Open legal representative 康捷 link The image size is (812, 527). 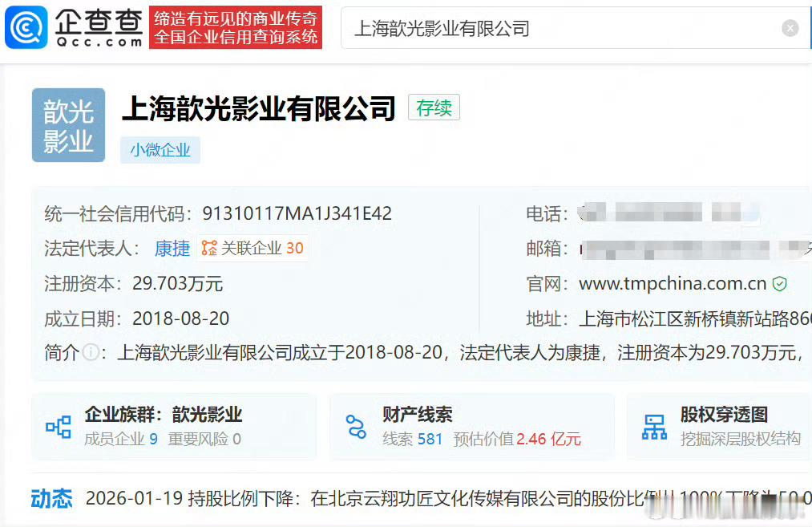point(172,248)
